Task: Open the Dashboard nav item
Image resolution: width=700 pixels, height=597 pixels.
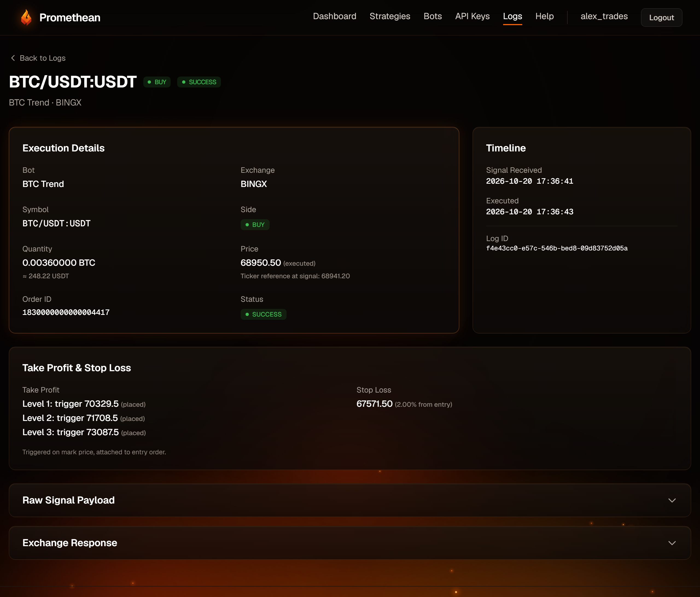Action: coord(334,16)
